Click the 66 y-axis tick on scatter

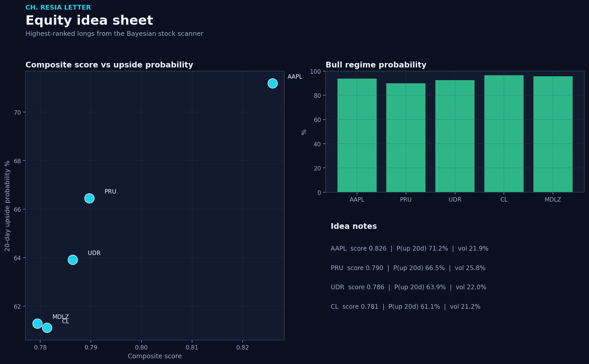point(17,209)
